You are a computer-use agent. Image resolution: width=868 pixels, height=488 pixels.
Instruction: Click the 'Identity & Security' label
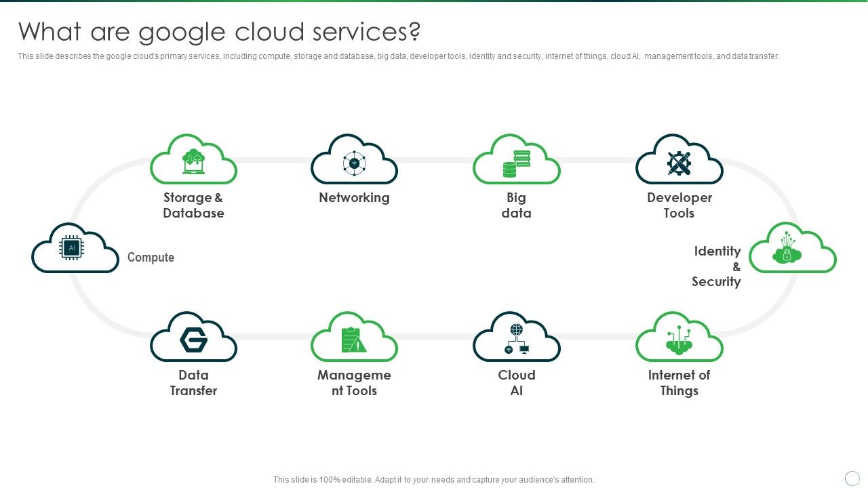pyautogui.click(x=716, y=266)
